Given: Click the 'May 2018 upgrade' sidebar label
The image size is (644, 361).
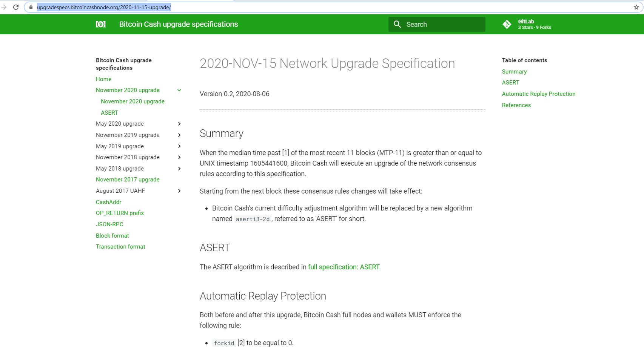Looking at the screenshot, I should 120,169.
